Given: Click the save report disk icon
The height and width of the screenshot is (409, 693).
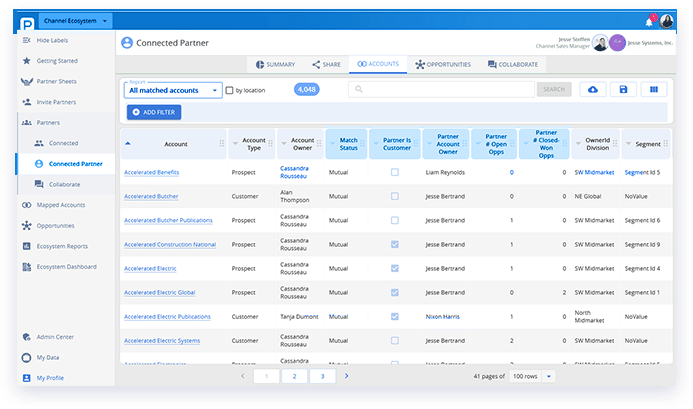Looking at the screenshot, I should pyautogui.click(x=623, y=89).
